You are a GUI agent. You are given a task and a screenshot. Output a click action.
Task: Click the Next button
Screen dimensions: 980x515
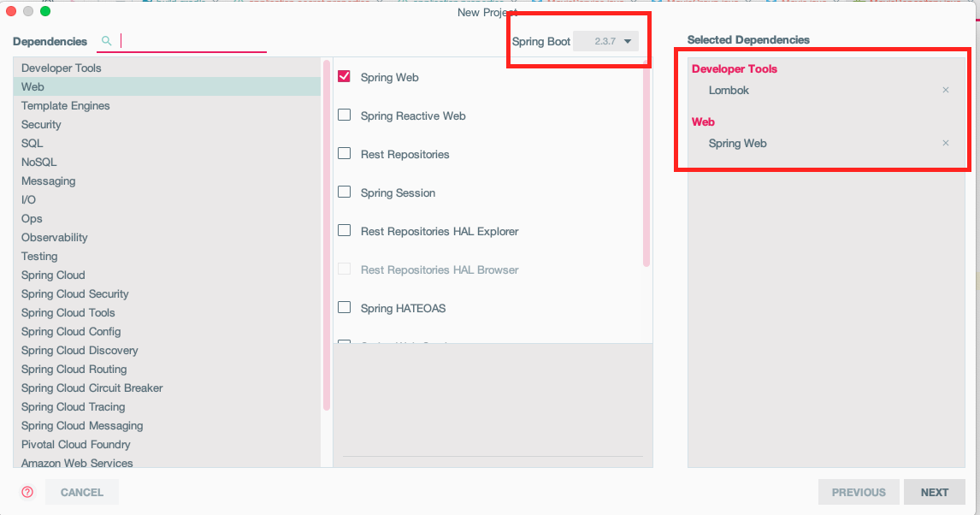coord(935,492)
